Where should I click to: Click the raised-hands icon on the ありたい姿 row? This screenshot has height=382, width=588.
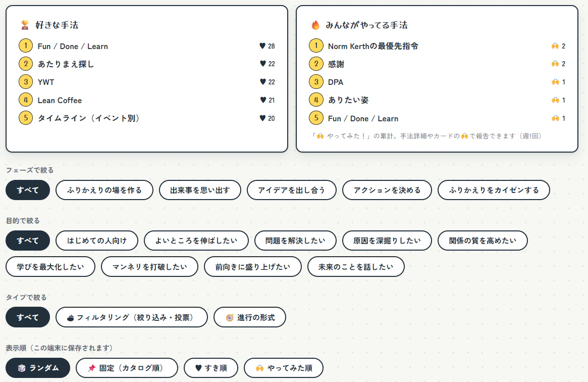pyautogui.click(x=555, y=100)
